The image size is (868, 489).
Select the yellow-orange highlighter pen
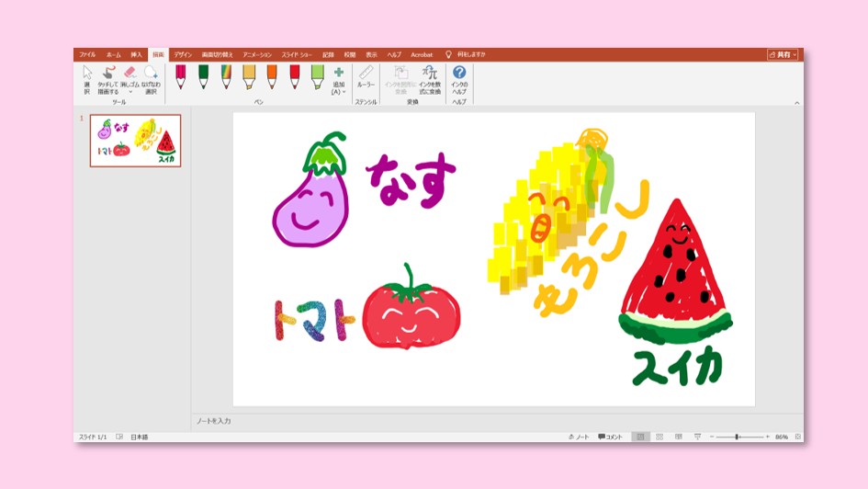click(249, 77)
